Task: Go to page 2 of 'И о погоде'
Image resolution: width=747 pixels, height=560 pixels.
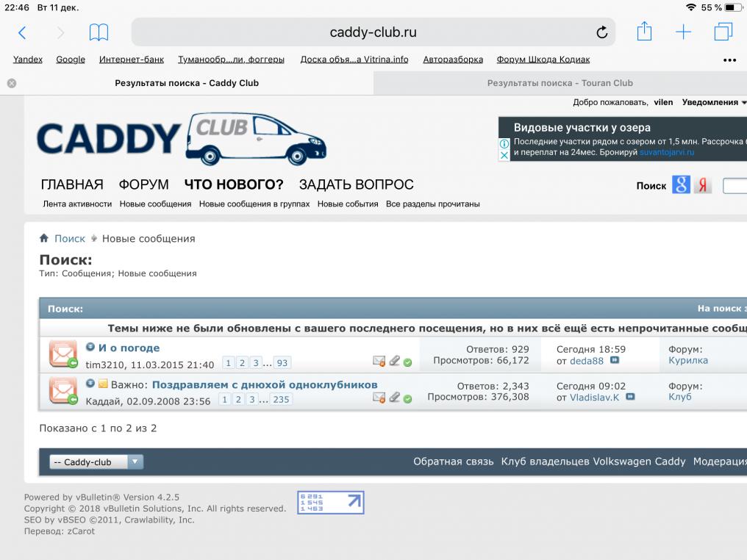Action: (x=242, y=363)
